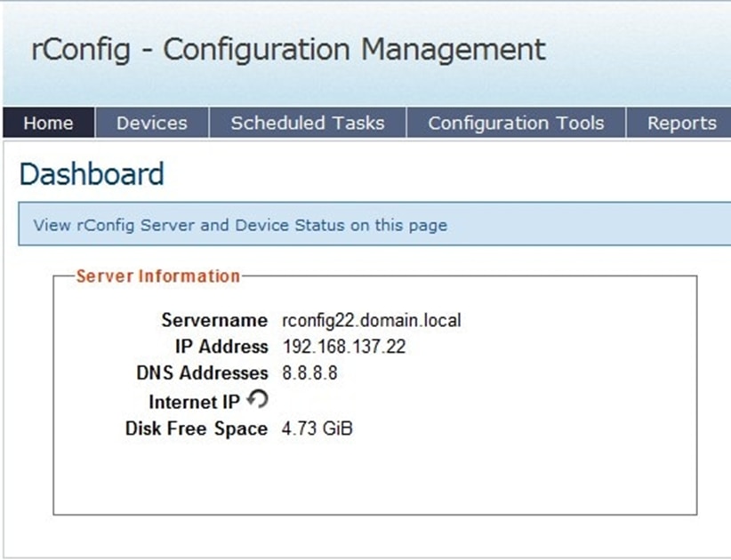Viewport: 731px width, 560px height.
Task: Open the Reports menu tab
Action: point(679,123)
